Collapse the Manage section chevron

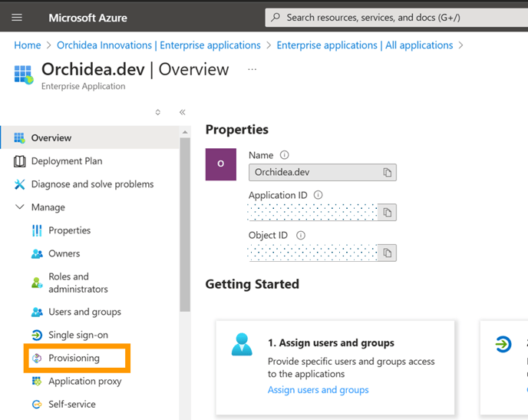click(x=20, y=207)
